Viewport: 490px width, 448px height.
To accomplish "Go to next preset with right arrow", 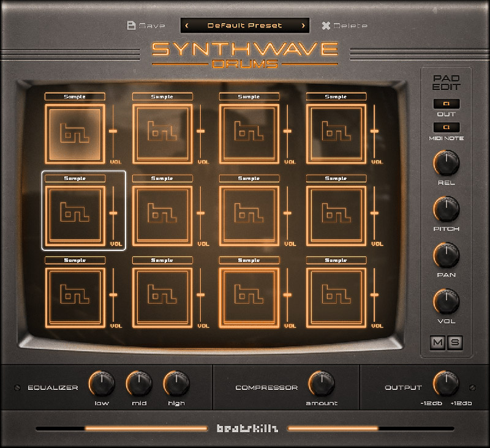I will click(303, 26).
